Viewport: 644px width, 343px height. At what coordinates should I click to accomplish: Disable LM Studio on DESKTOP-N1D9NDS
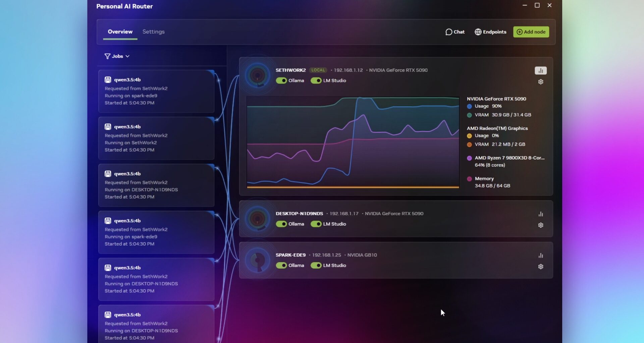pyautogui.click(x=316, y=224)
